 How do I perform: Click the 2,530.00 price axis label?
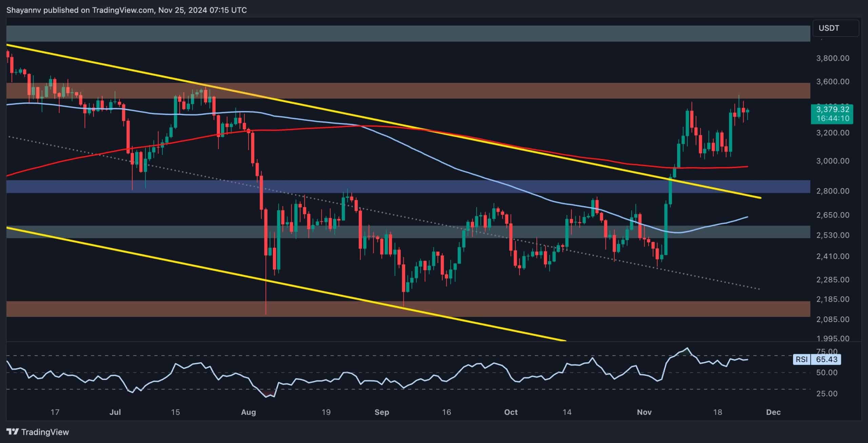pos(832,235)
